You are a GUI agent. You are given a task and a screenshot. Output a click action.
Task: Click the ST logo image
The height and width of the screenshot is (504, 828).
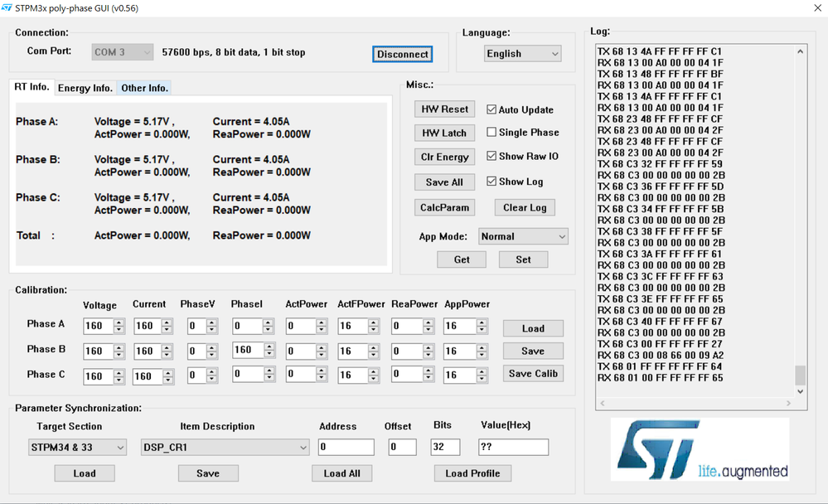tap(700, 449)
